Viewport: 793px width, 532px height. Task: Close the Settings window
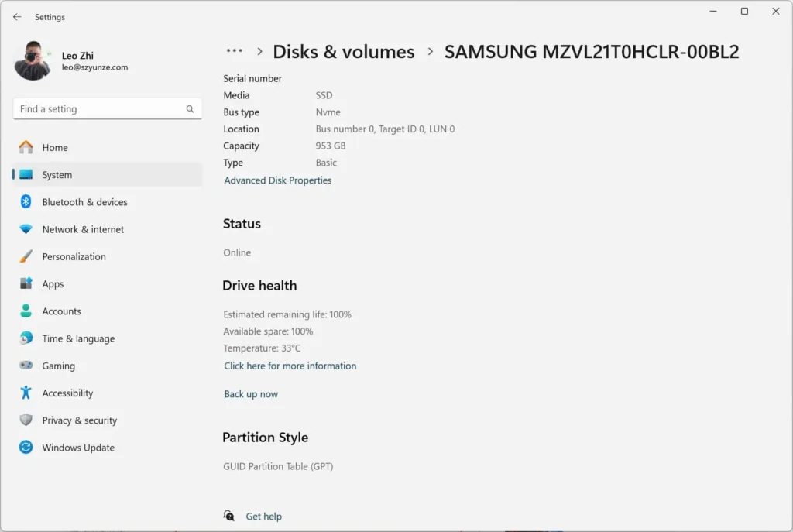pyautogui.click(x=776, y=11)
